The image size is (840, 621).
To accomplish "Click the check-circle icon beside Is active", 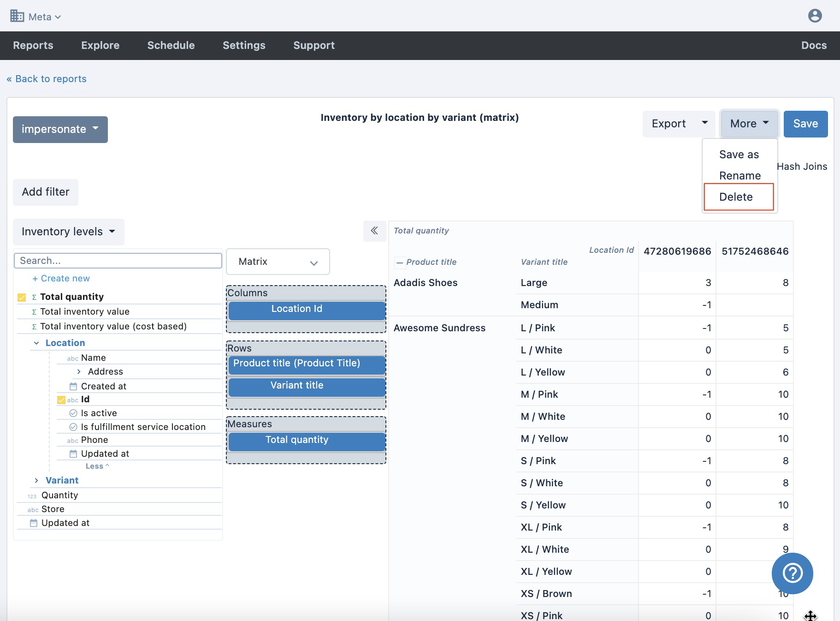I will point(73,413).
